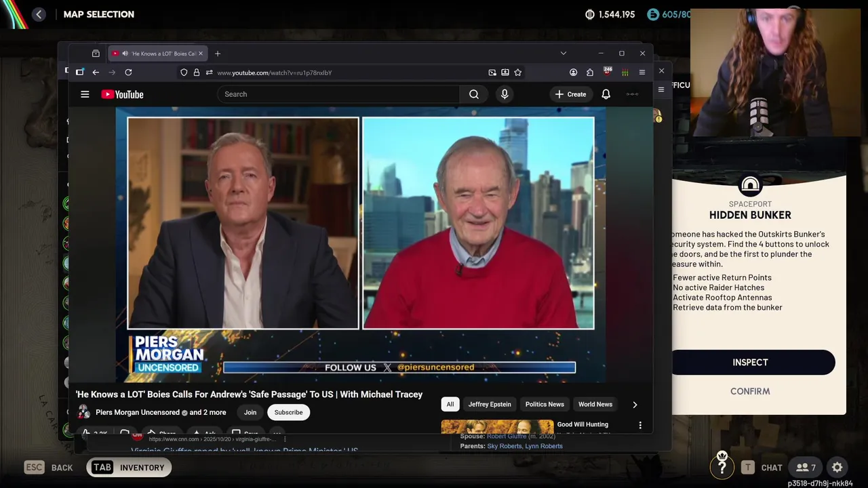View site padlock security info
The height and width of the screenshot is (488, 868).
[196, 73]
